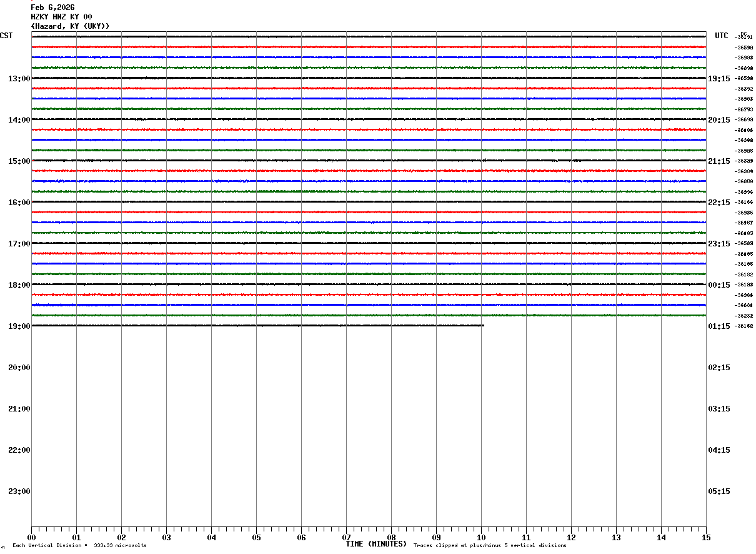
Task: Click the 14:00 CST time label
Action: coord(19,120)
